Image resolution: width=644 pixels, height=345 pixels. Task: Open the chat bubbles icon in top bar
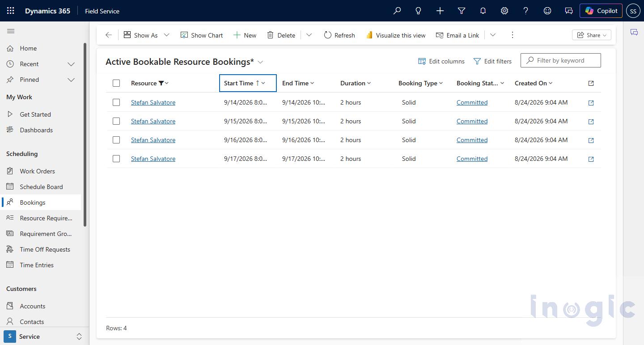pyautogui.click(x=569, y=11)
